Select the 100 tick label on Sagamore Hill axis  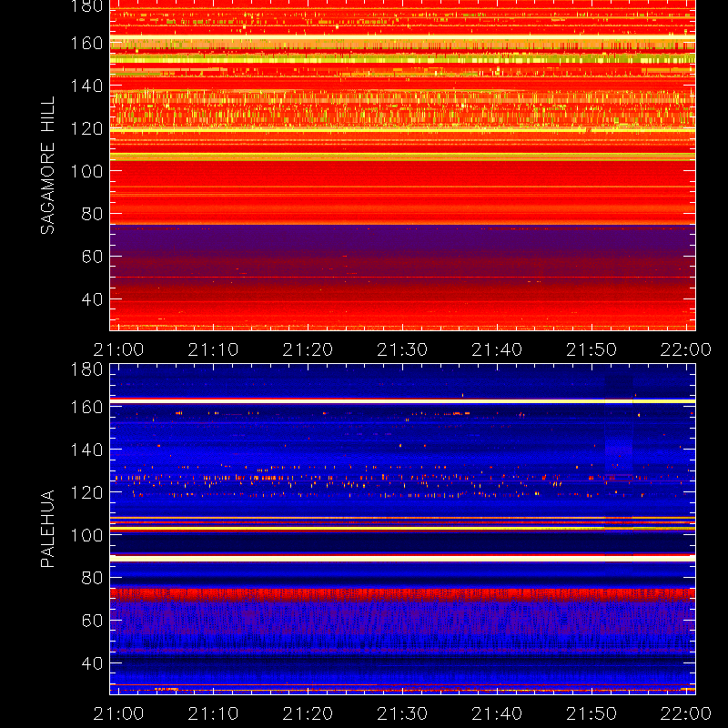point(86,171)
